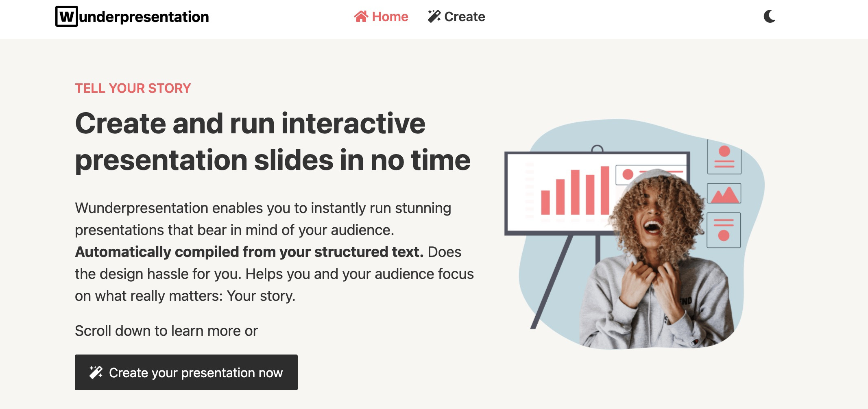Select the magic wand icon beside Create

434,16
